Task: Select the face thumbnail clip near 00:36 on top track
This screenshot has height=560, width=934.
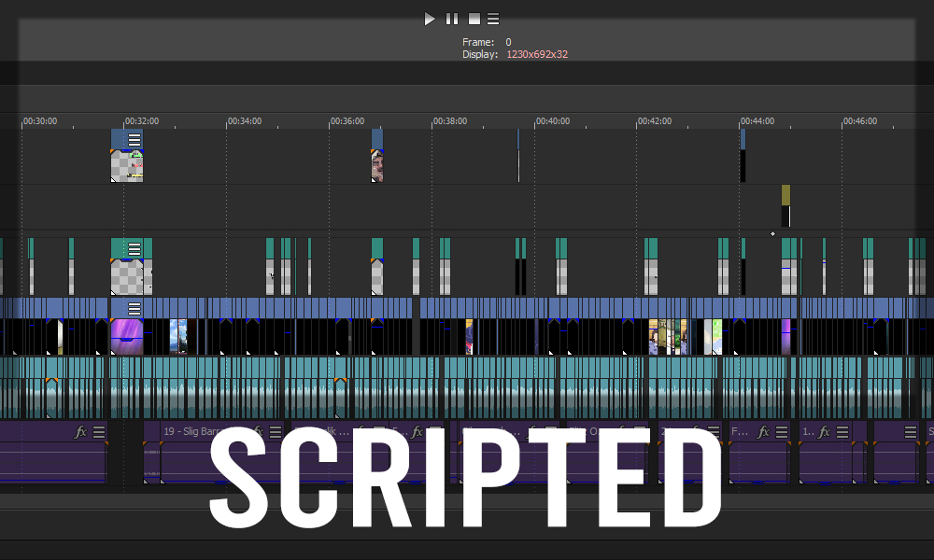Action: pyautogui.click(x=378, y=163)
